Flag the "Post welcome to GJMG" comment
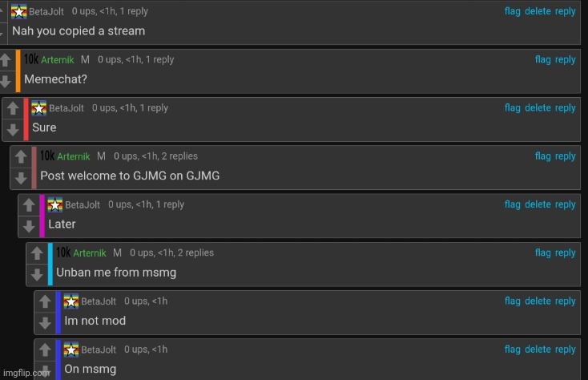The height and width of the screenshot is (380, 588). [x=542, y=156]
